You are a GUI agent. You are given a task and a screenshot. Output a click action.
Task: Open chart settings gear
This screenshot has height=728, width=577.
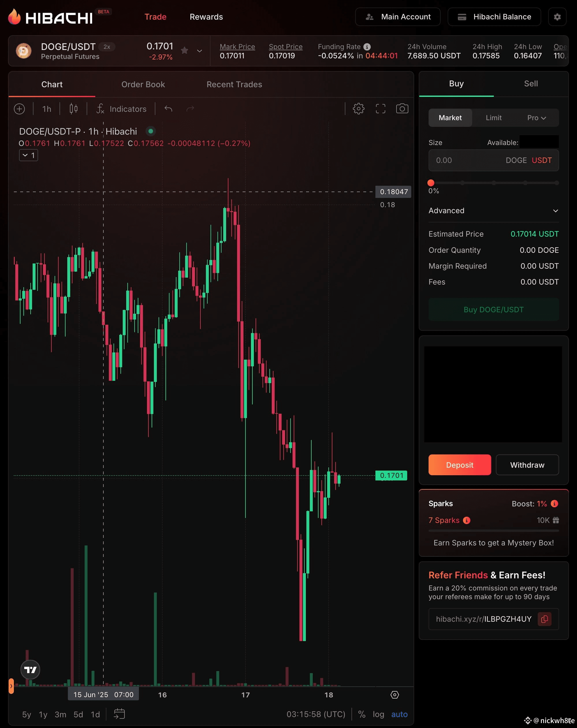tap(359, 108)
